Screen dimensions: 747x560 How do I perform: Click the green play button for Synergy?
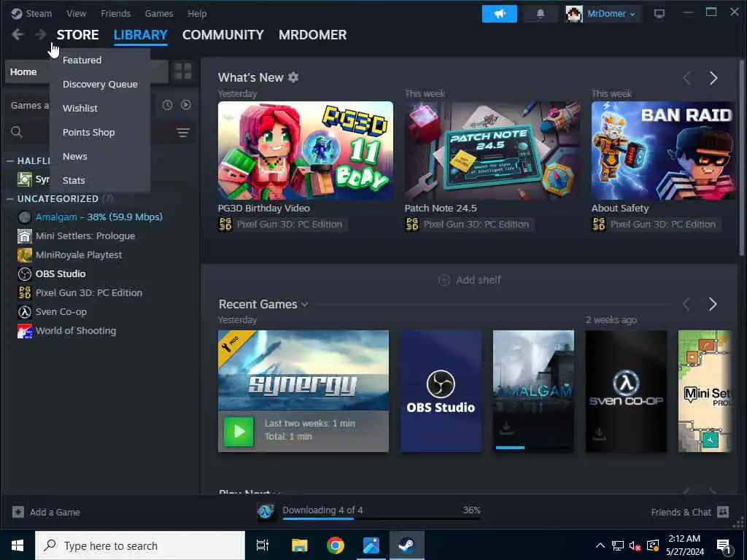pyautogui.click(x=239, y=432)
